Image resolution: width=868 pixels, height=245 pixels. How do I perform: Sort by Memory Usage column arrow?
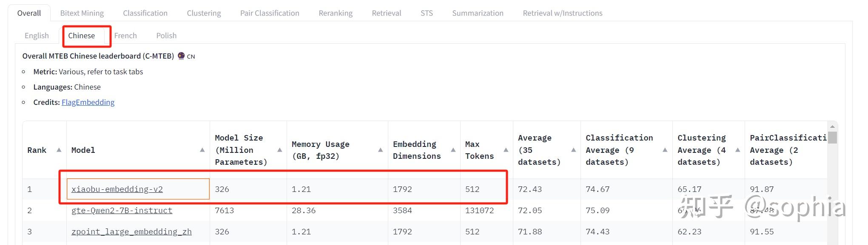[x=380, y=150]
